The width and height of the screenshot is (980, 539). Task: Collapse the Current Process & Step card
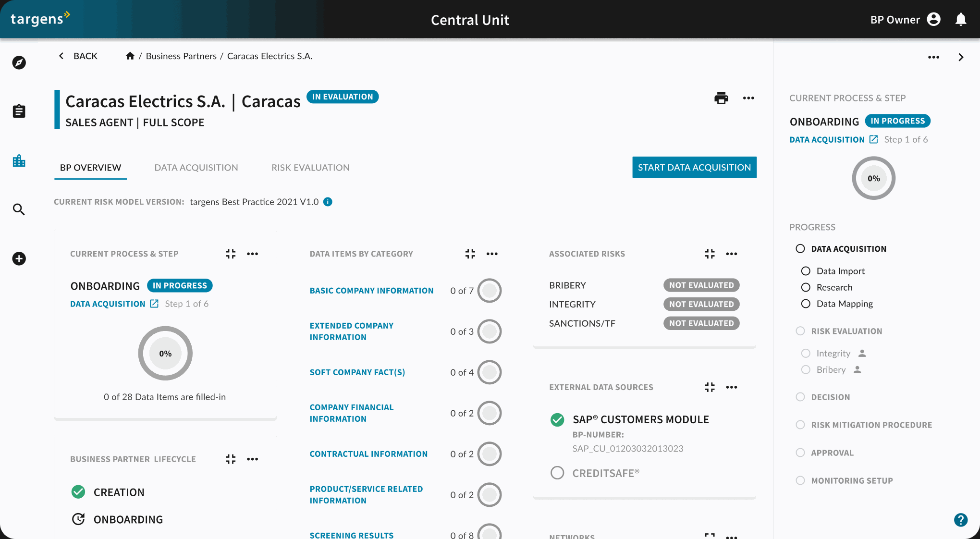coord(231,254)
